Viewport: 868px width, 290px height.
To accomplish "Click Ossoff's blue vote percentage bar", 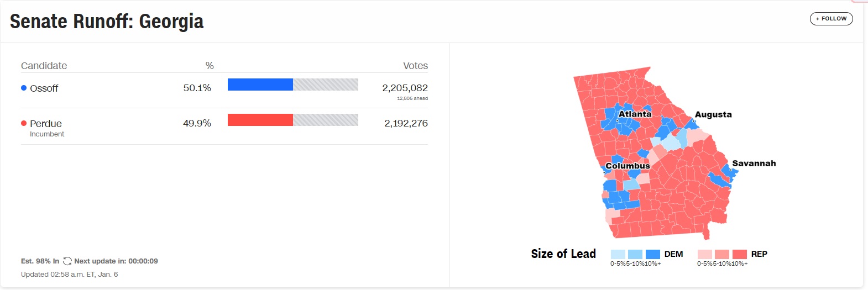I will [x=260, y=85].
